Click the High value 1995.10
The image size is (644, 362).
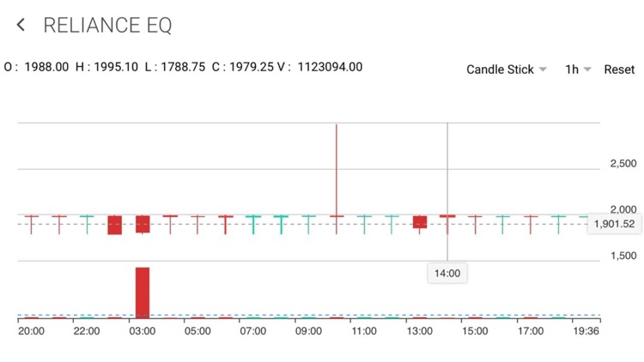(115, 67)
